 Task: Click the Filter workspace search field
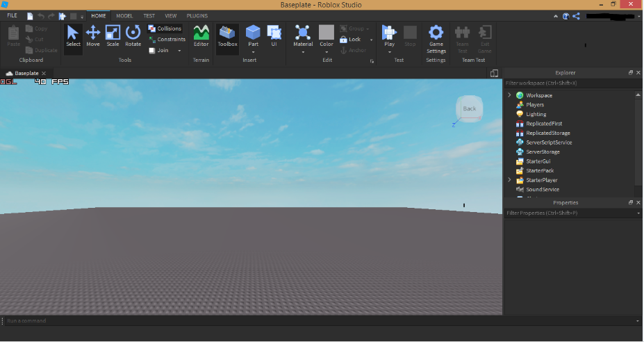point(572,83)
